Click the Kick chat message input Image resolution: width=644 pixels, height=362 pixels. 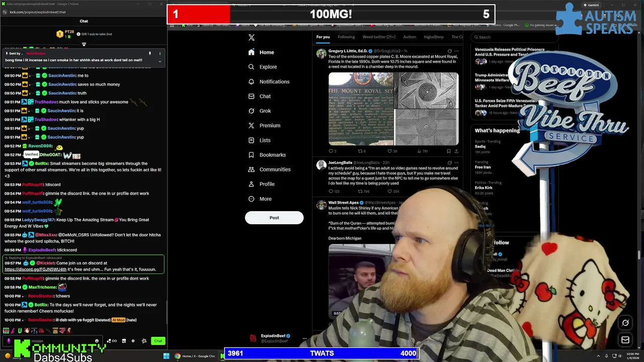[x=52, y=341]
